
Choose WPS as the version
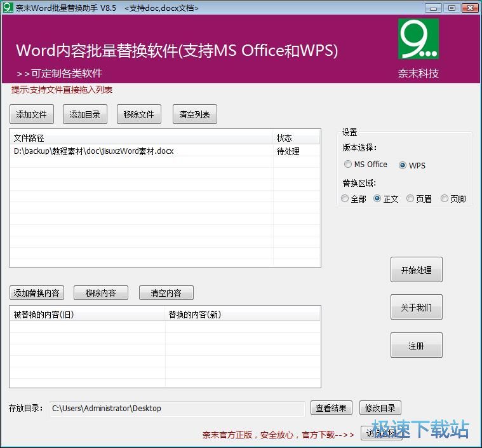click(403, 165)
